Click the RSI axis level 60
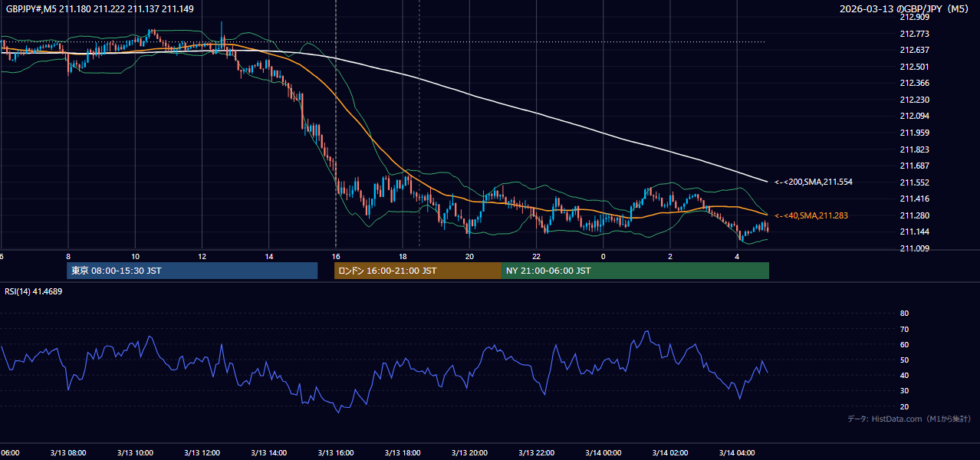 [x=904, y=344]
